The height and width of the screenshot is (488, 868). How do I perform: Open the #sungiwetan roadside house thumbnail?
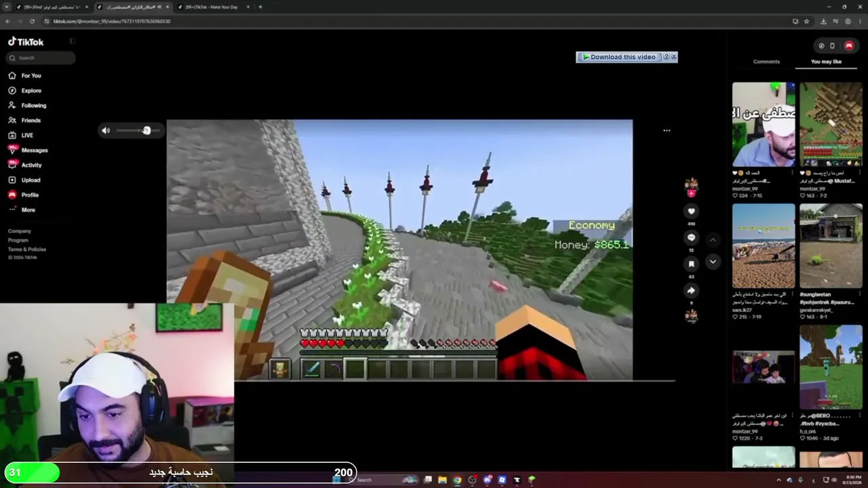click(x=831, y=245)
